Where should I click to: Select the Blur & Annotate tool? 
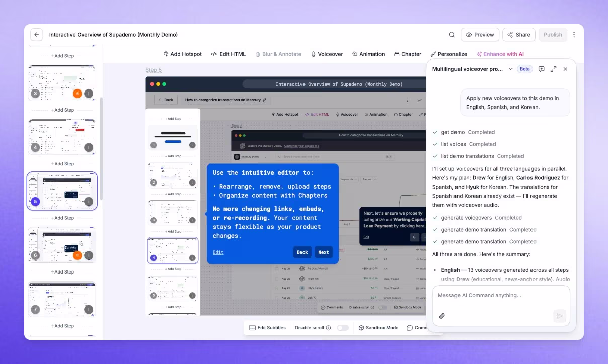(278, 54)
